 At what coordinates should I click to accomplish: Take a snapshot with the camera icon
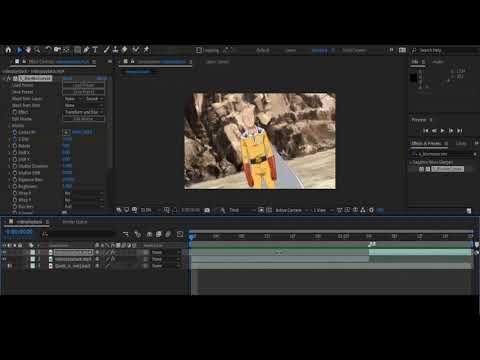point(207,210)
